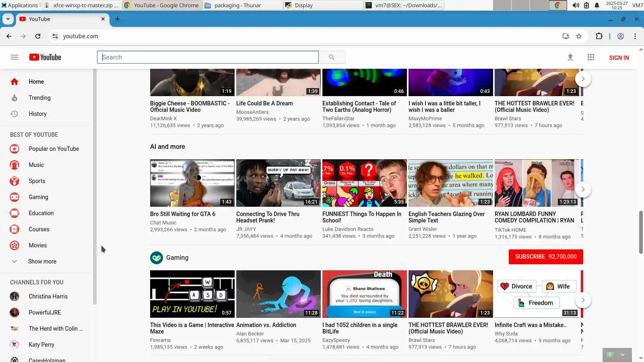Click the address bar URL
Viewport: 644px width, 362px height.
coord(80,36)
